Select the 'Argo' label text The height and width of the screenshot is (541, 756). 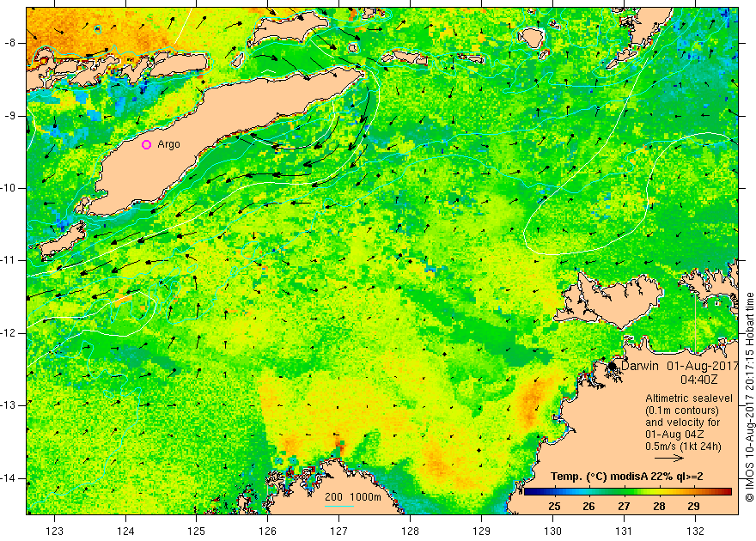(168, 144)
